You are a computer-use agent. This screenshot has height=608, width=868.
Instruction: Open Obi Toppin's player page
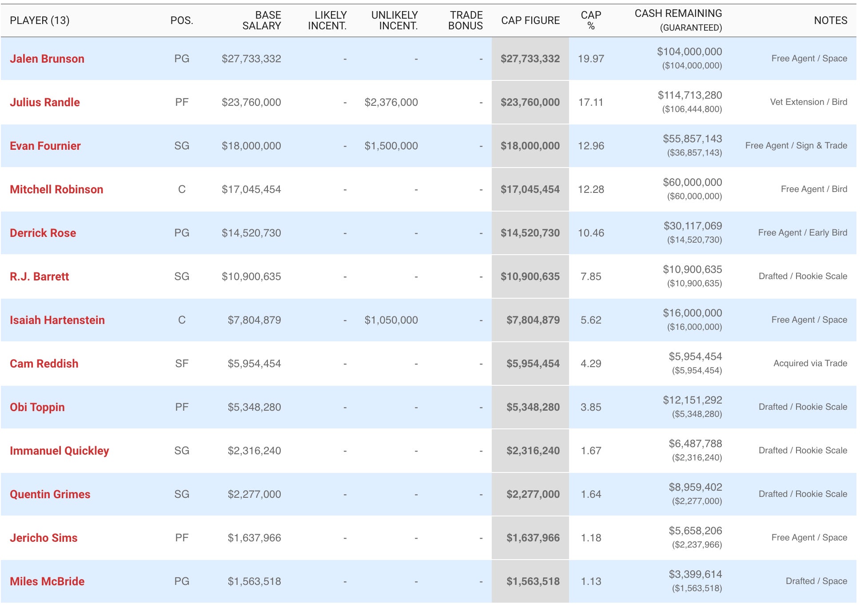37,407
